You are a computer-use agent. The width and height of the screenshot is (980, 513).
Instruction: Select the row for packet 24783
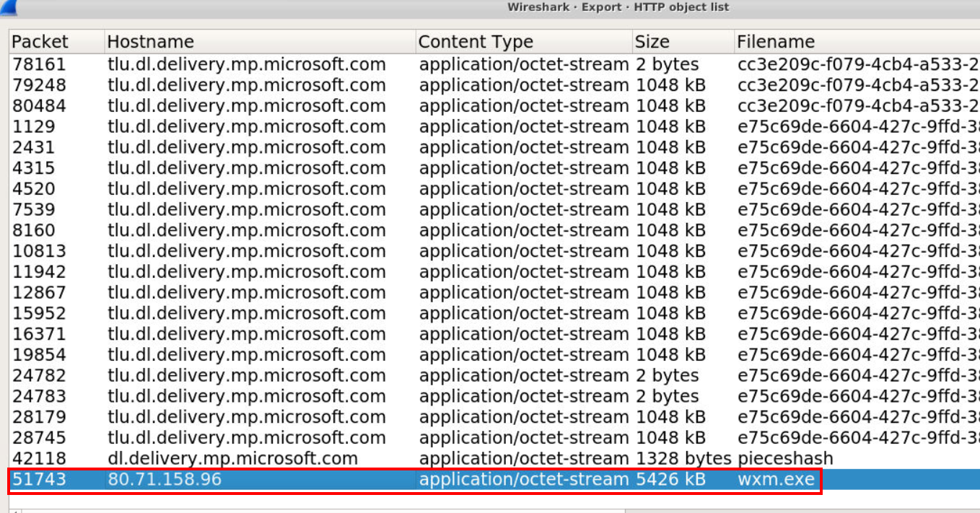click(494, 397)
